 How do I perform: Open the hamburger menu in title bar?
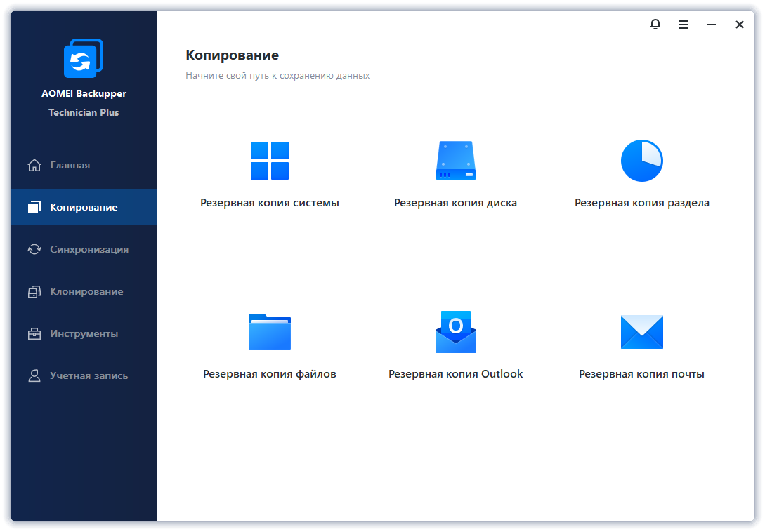(684, 25)
